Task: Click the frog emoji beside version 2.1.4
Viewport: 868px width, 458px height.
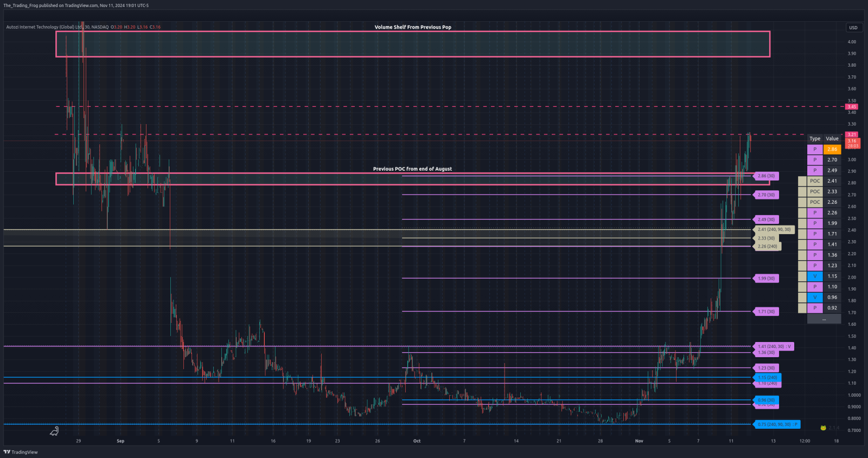Action: coord(823,428)
